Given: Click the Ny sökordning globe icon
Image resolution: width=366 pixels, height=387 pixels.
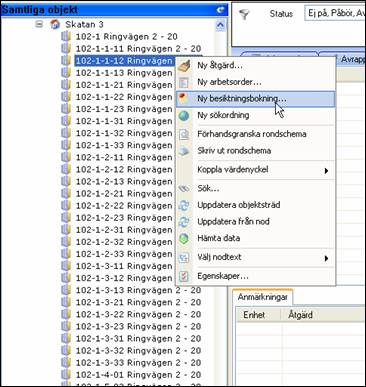Looking at the screenshot, I should pyautogui.click(x=184, y=115).
